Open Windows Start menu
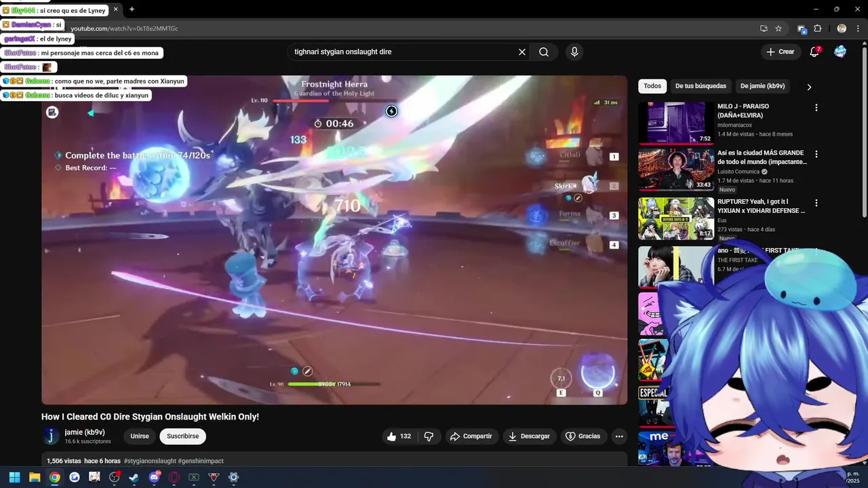Image resolution: width=868 pixels, height=488 pixels. pos(14,477)
